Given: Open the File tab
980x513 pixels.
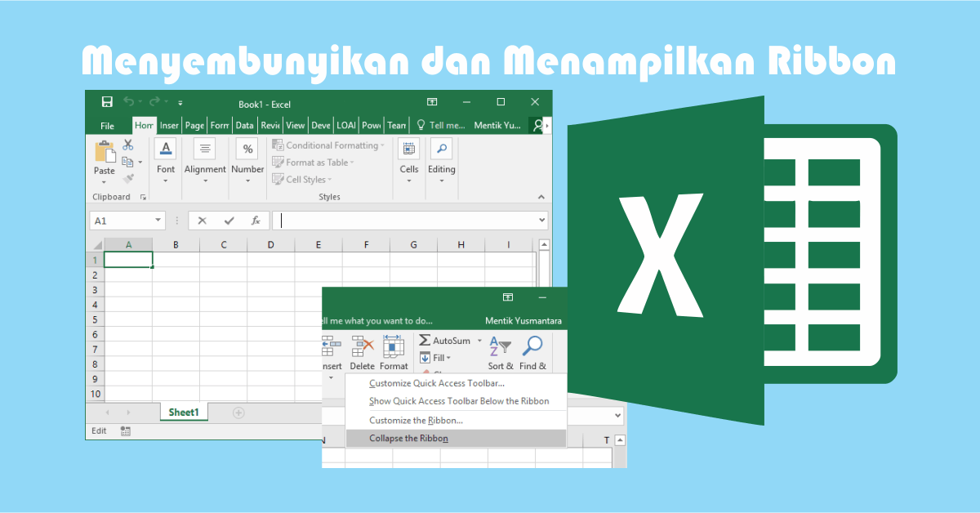Looking at the screenshot, I should pos(107,126).
